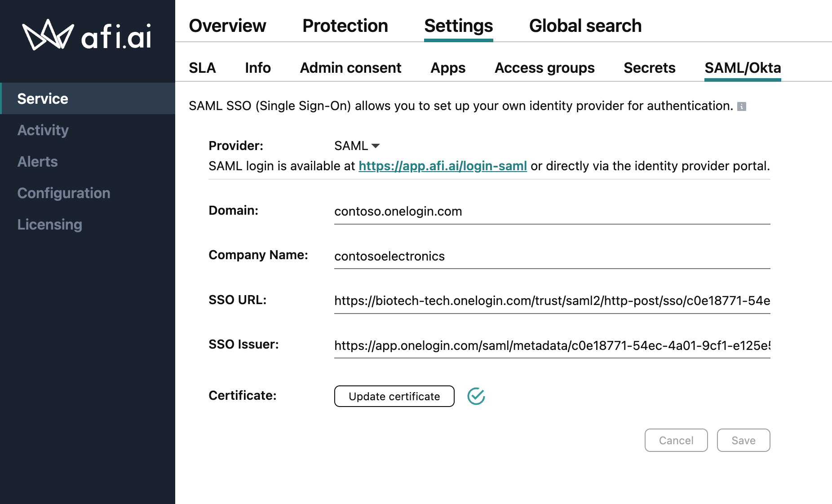Screen dimensions: 832x504
Task: Select the Settings tab
Action: tap(459, 26)
